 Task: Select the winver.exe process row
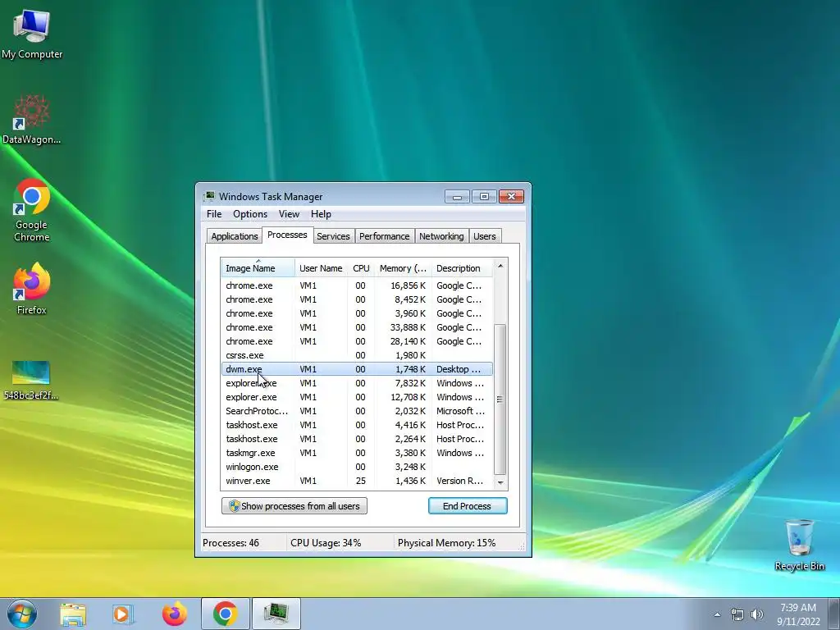(357, 481)
